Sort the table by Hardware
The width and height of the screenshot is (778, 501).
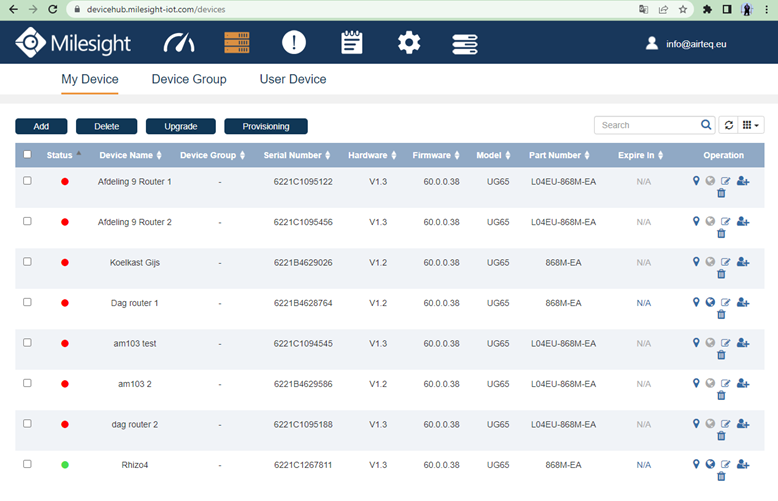click(372, 155)
